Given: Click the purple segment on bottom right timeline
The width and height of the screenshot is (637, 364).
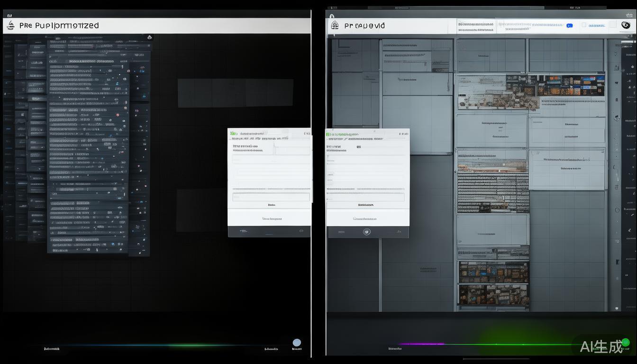Looking at the screenshot, I should [x=421, y=344].
